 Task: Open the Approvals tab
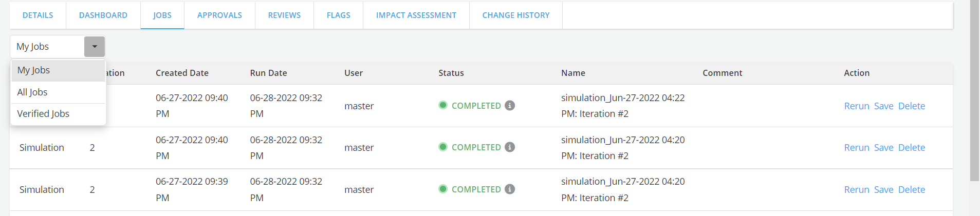click(x=219, y=15)
